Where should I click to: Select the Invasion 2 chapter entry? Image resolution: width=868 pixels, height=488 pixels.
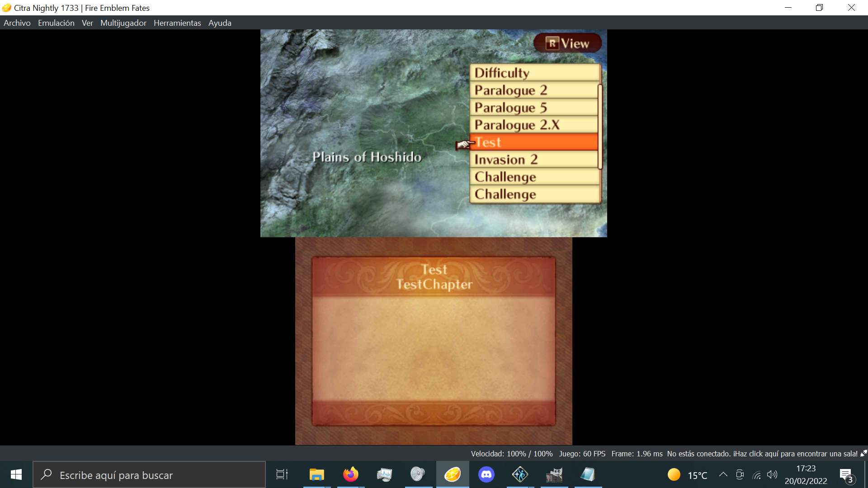(x=534, y=160)
